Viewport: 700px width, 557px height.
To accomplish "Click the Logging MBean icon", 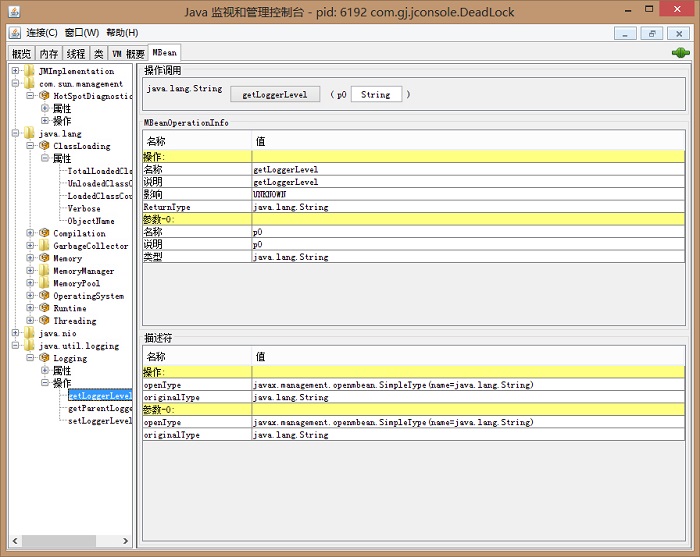I will [44, 358].
